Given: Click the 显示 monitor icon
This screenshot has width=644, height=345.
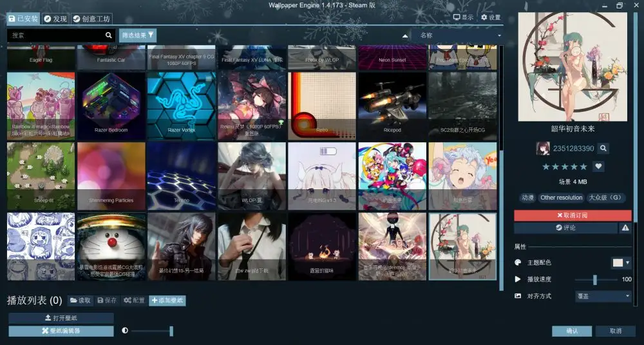Looking at the screenshot, I should [x=463, y=17].
